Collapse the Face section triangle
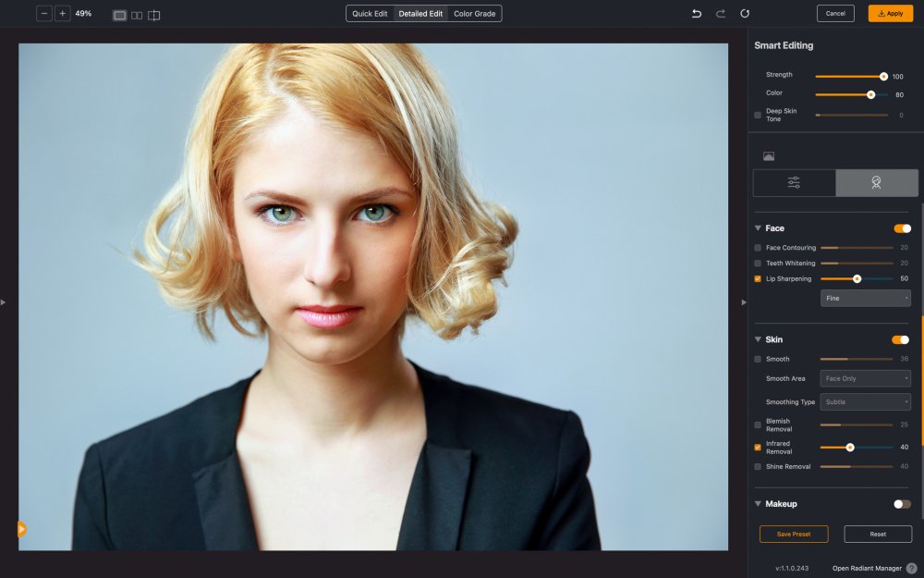Viewport: 924px width, 578px height. [758, 228]
